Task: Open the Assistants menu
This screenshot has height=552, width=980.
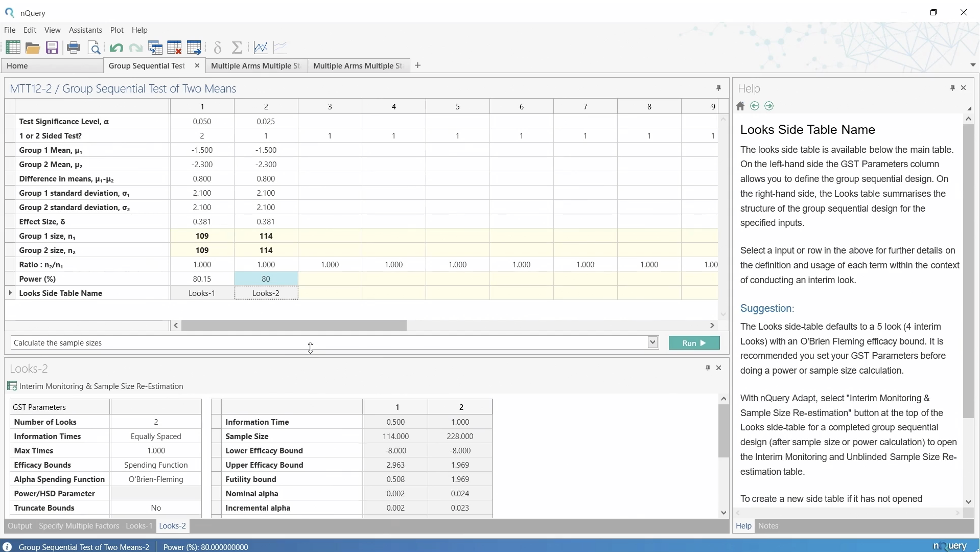Action: click(85, 30)
